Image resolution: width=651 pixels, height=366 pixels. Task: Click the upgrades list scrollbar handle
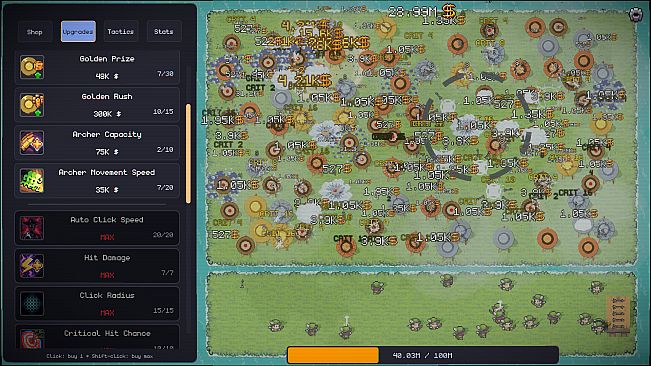[x=188, y=154]
